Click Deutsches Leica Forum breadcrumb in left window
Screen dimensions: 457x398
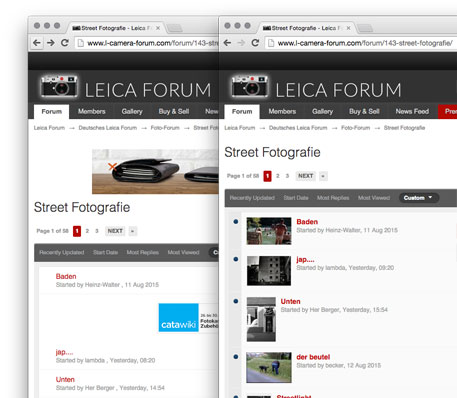108,128
